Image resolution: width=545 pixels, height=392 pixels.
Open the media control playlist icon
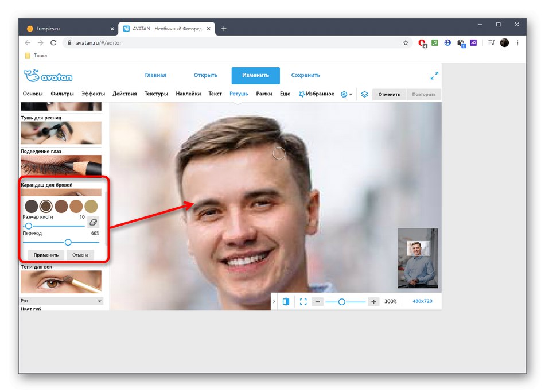coord(491,43)
